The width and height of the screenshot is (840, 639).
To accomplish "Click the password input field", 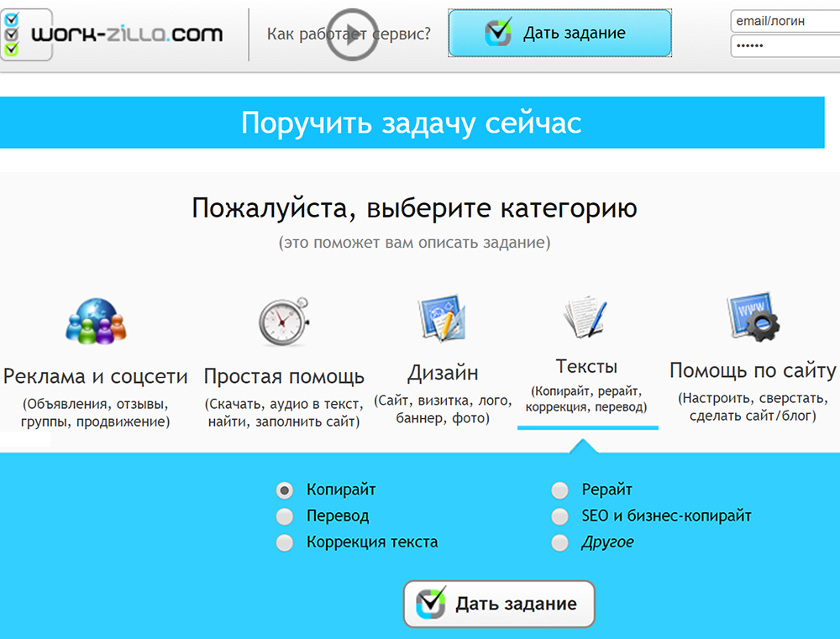I will 785,46.
